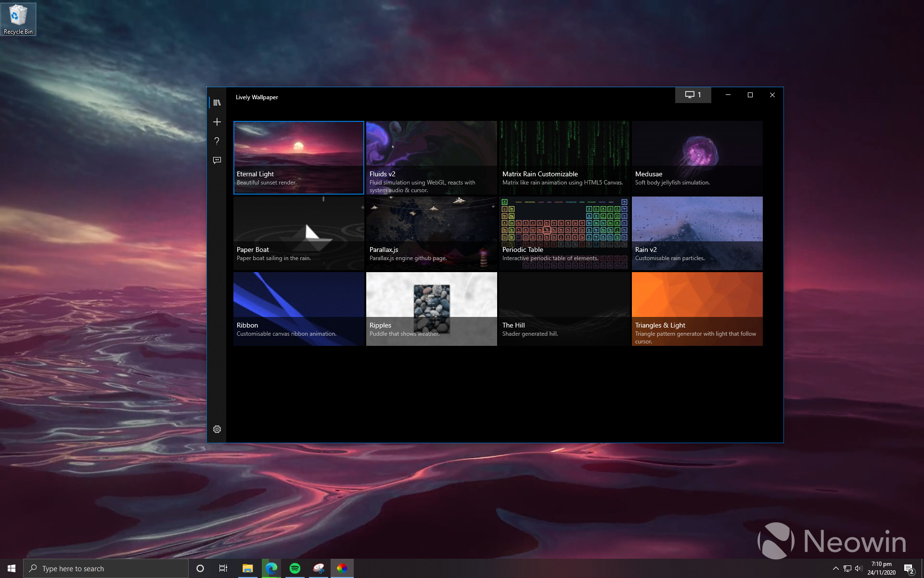
Task: Open the display selector showing monitor 1
Action: (x=693, y=95)
